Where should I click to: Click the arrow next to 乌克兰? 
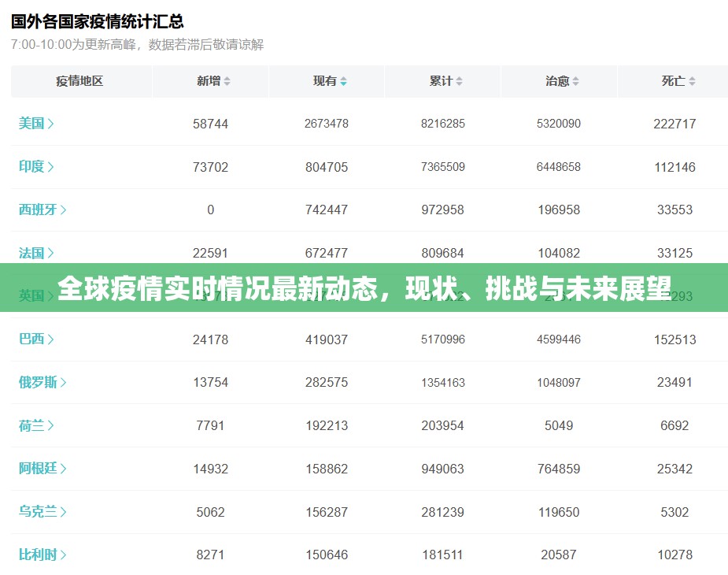[63, 512]
